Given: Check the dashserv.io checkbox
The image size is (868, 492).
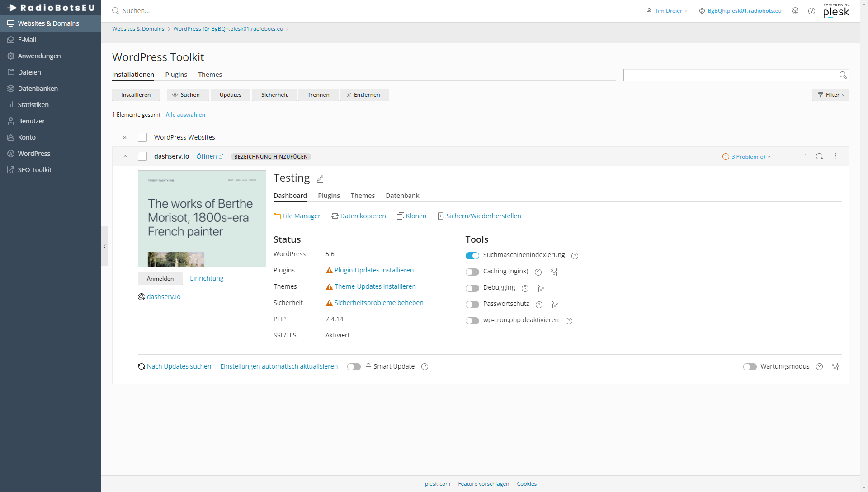Looking at the screenshot, I should pyautogui.click(x=142, y=156).
